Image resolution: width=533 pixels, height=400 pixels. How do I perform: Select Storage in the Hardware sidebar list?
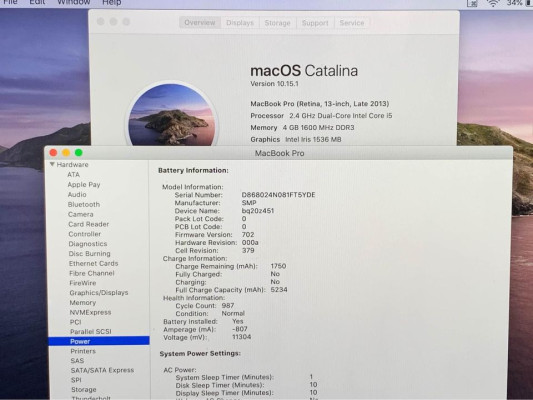point(84,389)
